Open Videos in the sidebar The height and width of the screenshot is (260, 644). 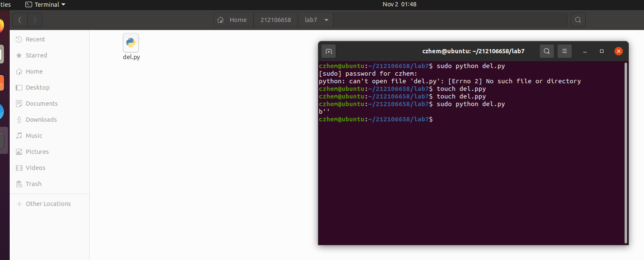click(49, 168)
